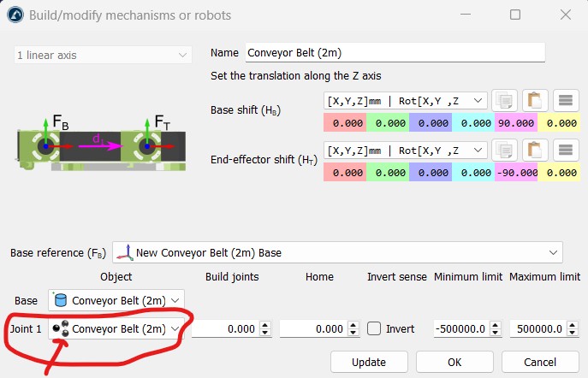Click the RoboDK icon in title bar
This screenshot has width=588, height=378.
point(15,15)
